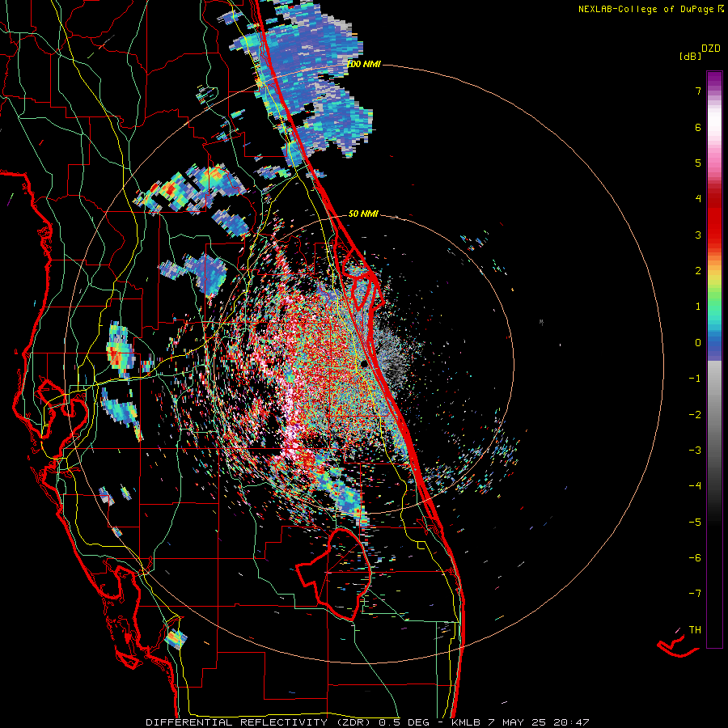Viewport: 728px width, 728px height.
Task: Click the scale value "0"
Action: click(698, 343)
